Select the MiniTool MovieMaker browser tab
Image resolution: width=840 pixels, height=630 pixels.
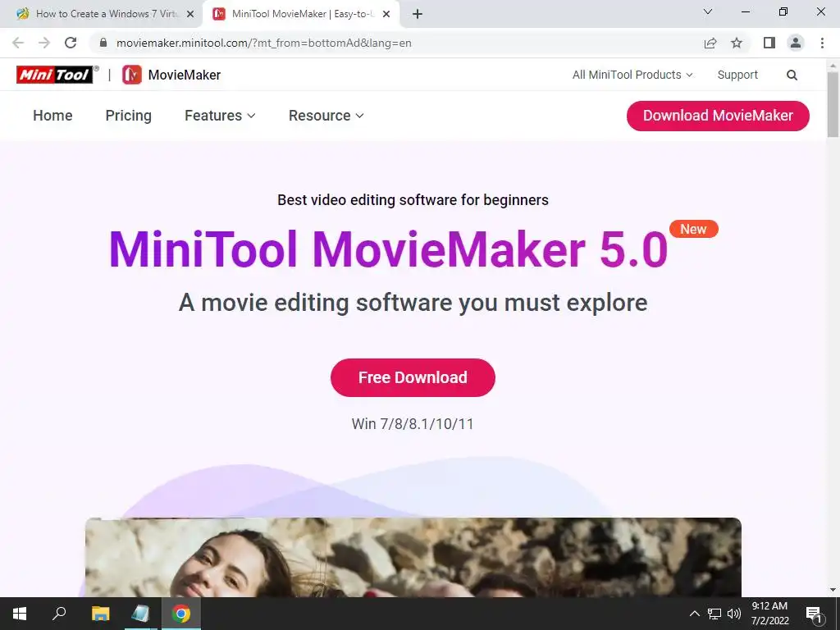pos(302,14)
